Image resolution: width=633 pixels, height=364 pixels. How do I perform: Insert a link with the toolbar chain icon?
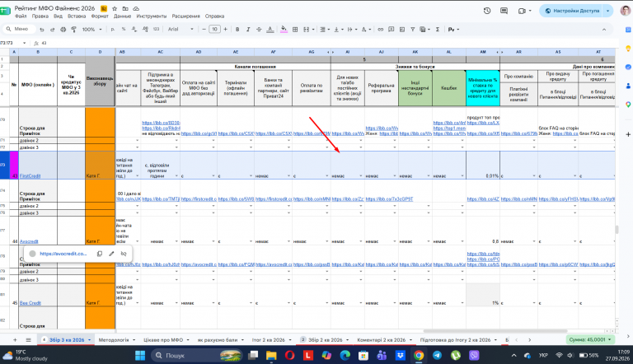380,30
